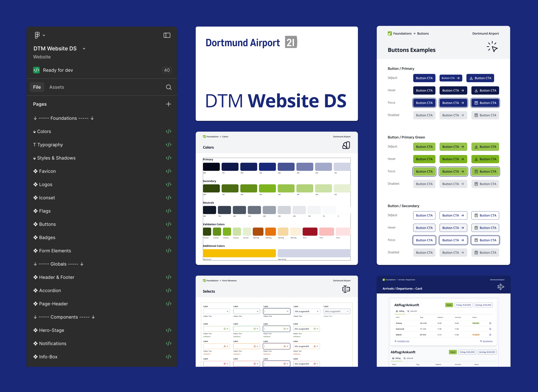Click dev-mode code icon next to Logos
The width and height of the screenshot is (538, 392).
(x=169, y=184)
